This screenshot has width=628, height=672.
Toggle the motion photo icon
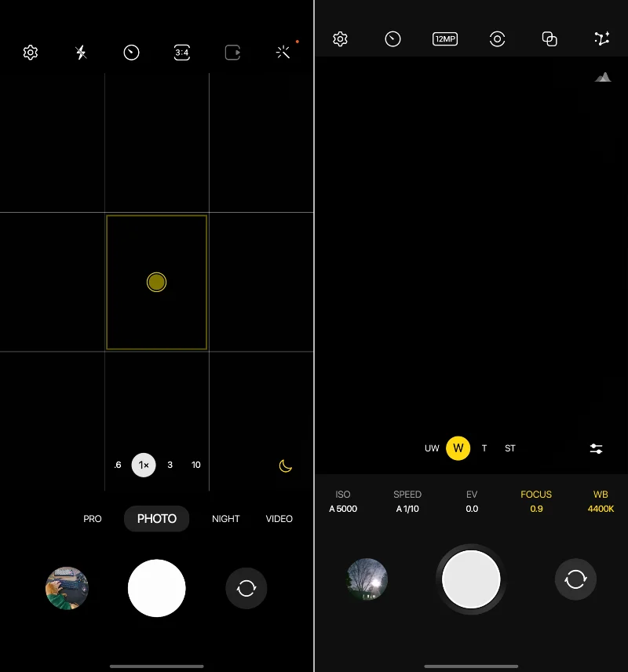232,53
